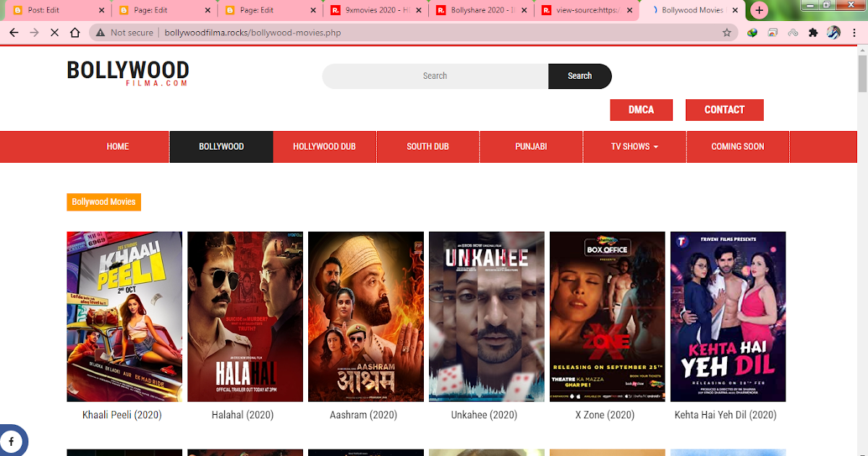Click the browser forward arrow
868x456 pixels.
[x=34, y=33]
